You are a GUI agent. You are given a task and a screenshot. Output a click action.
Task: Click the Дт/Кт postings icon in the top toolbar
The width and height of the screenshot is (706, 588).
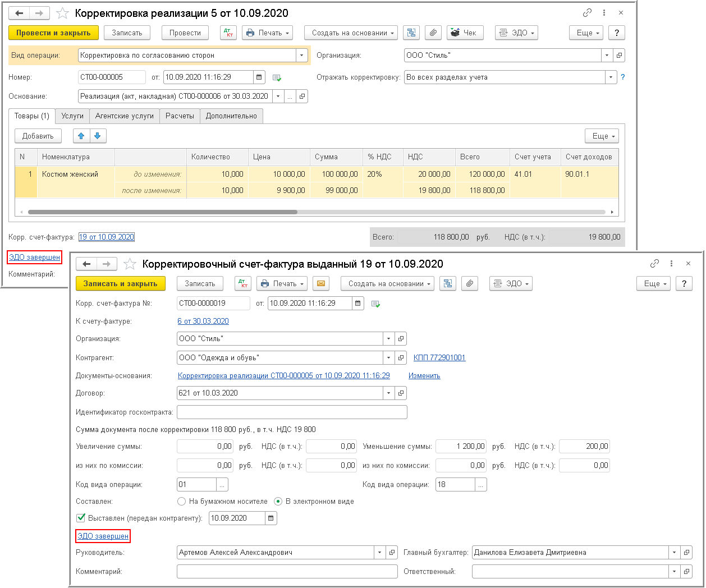(x=228, y=33)
